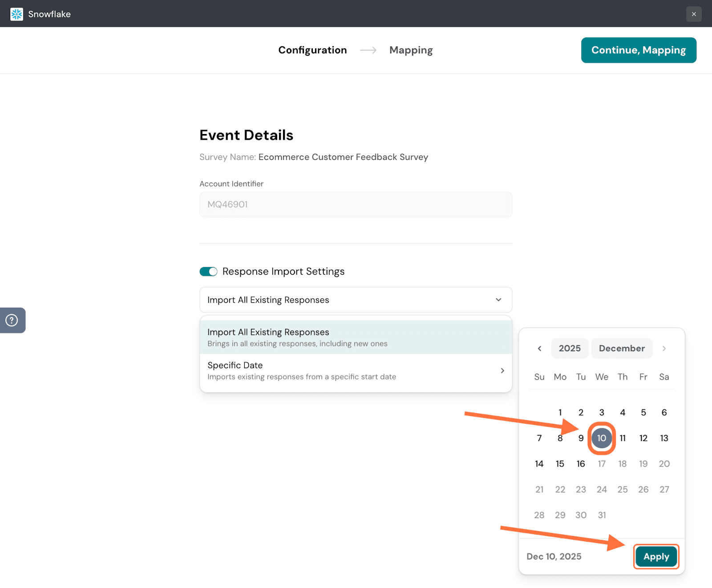Select December 10 in the calendar

[x=601, y=438]
